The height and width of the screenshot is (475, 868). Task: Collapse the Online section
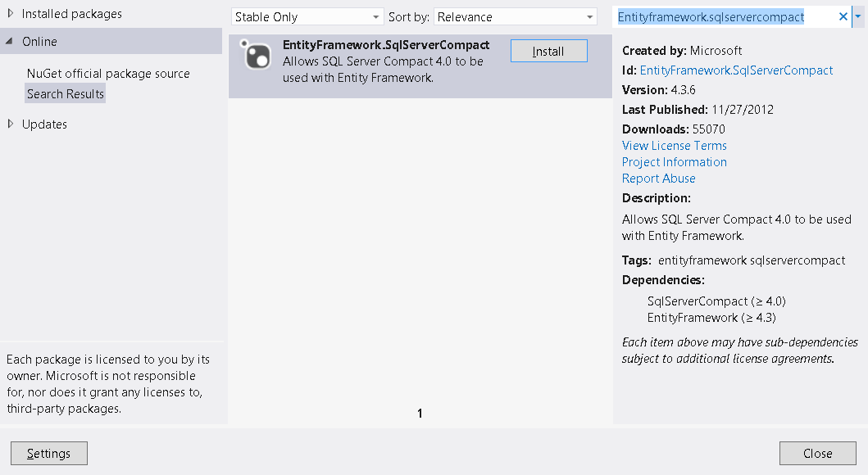pos(10,42)
